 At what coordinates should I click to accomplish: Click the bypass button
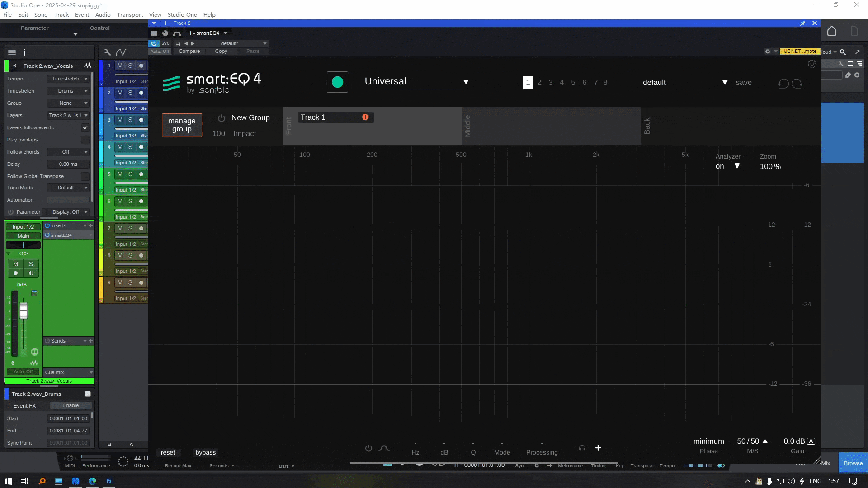205,452
